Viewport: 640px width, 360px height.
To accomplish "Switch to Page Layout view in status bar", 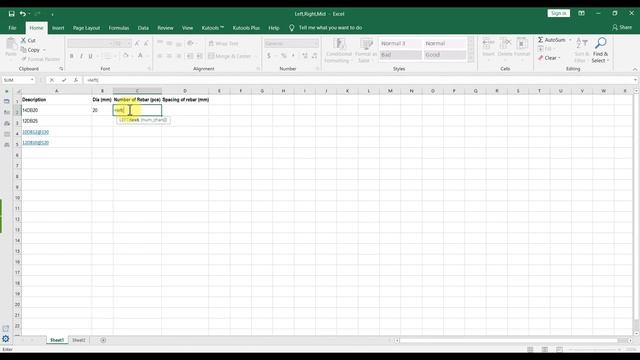I will pyautogui.click(x=545, y=349).
